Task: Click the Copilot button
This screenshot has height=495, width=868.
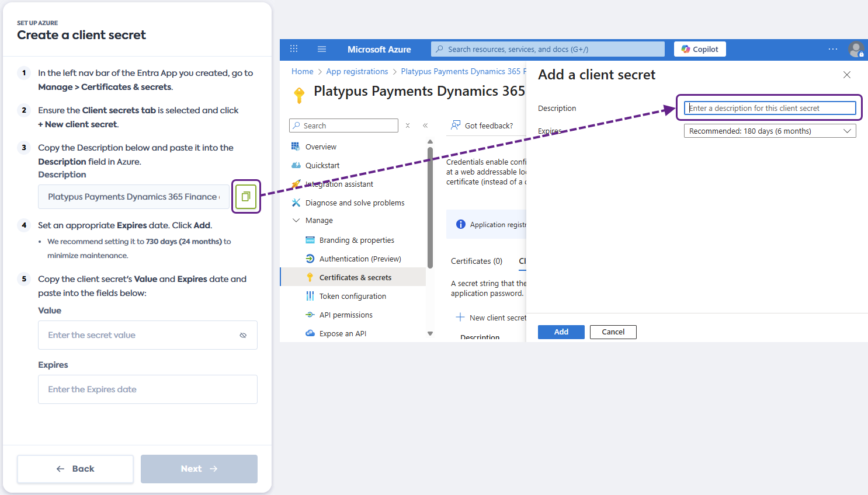Action: (700, 50)
